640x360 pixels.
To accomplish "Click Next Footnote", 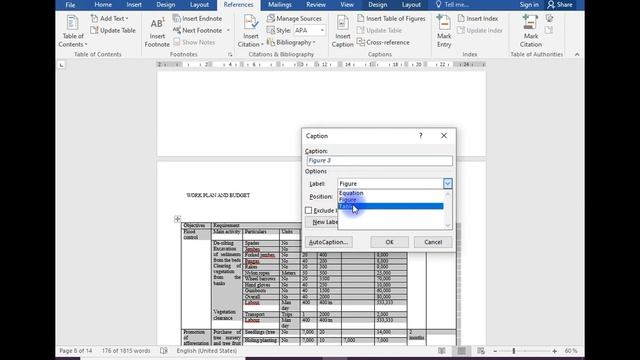I will (198, 30).
